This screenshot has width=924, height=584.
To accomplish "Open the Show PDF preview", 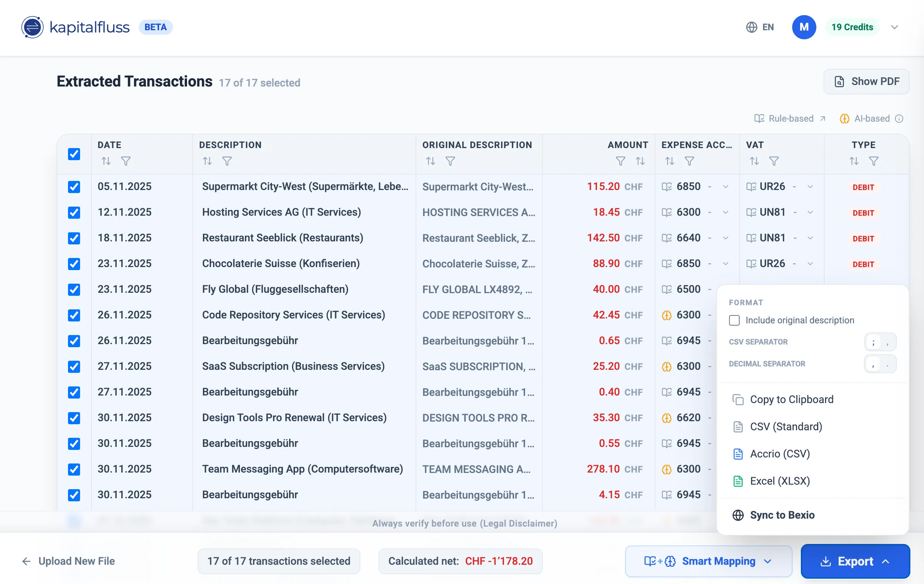I will click(866, 81).
